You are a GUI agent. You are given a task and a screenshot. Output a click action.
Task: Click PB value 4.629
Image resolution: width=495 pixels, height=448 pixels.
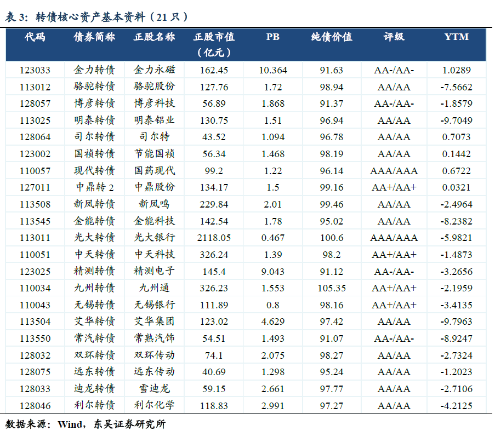[x=273, y=321]
